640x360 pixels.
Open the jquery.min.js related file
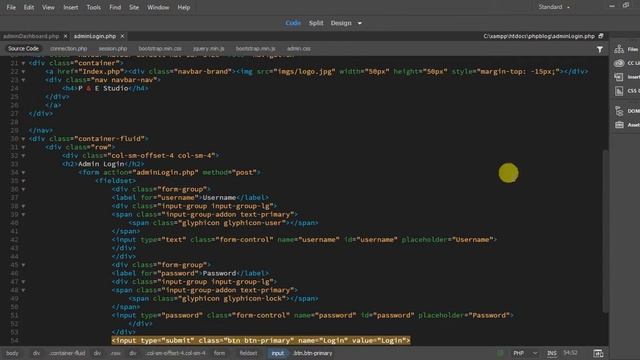tap(209, 49)
